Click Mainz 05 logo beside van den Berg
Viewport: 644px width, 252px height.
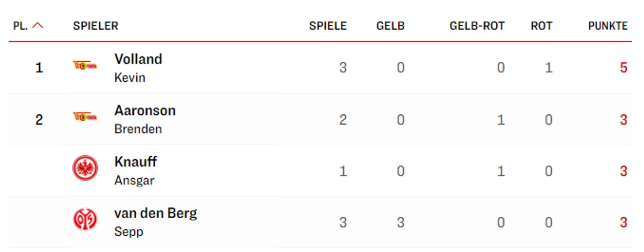85,220
